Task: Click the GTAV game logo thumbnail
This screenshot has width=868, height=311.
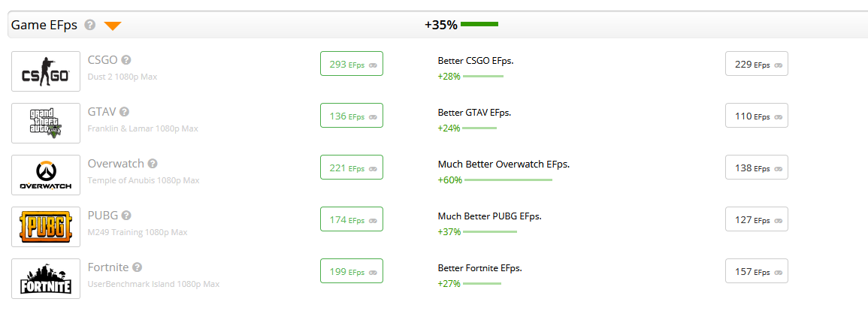Action: point(46,123)
